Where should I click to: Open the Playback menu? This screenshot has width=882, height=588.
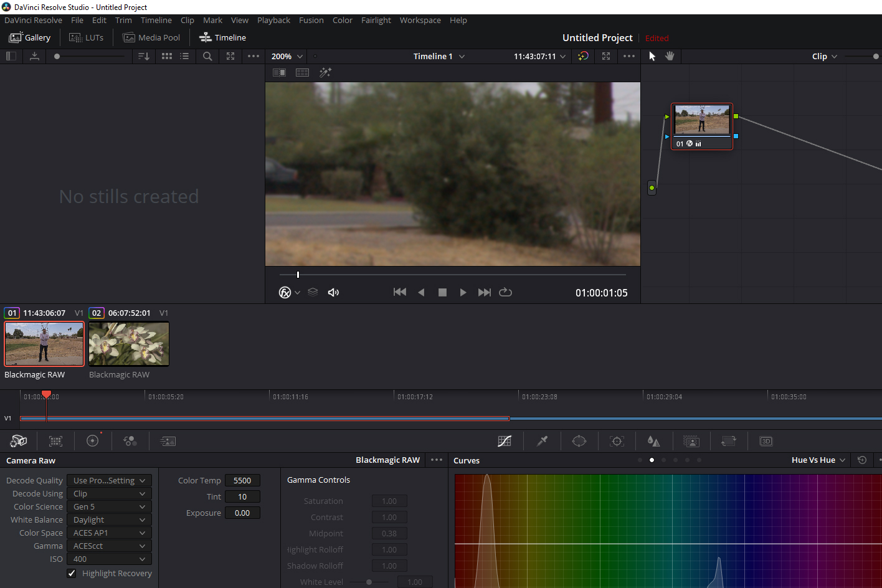pos(273,20)
